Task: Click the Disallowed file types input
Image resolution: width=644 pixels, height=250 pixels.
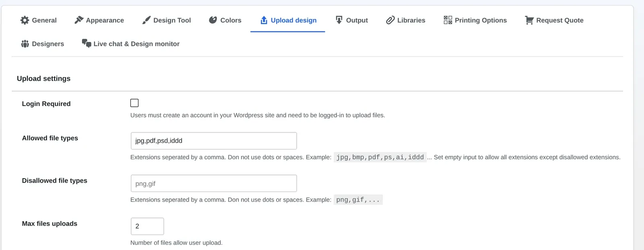Action: [x=214, y=183]
